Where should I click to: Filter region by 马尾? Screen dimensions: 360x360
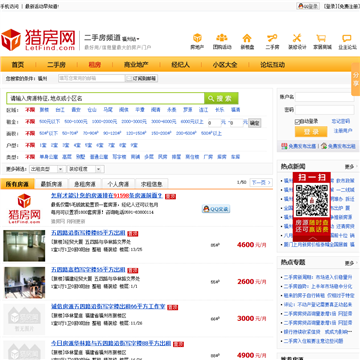tap(108, 110)
